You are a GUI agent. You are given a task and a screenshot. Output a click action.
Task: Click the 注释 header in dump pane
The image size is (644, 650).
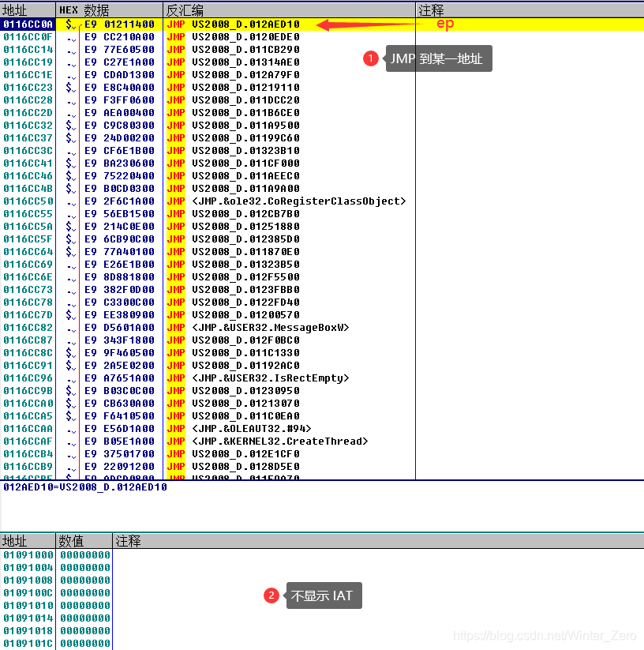coord(378,541)
